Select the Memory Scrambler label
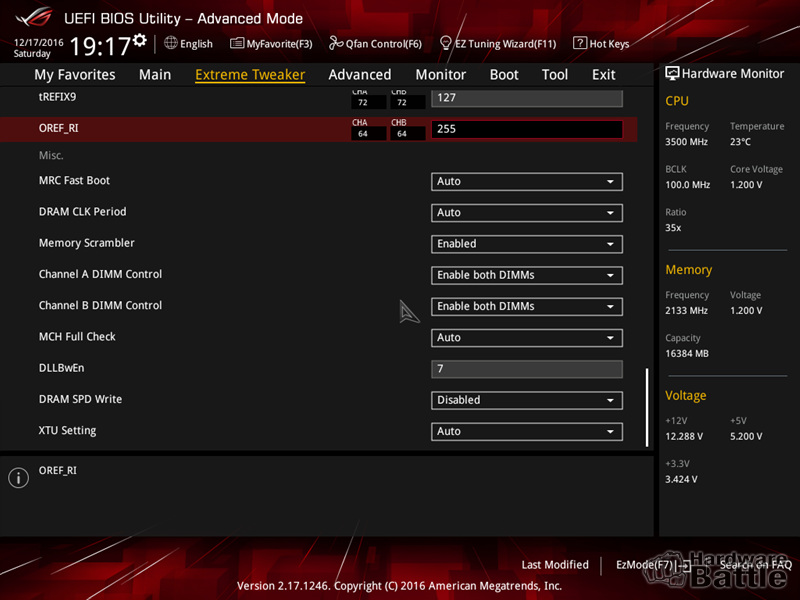The image size is (800, 600). (x=87, y=243)
